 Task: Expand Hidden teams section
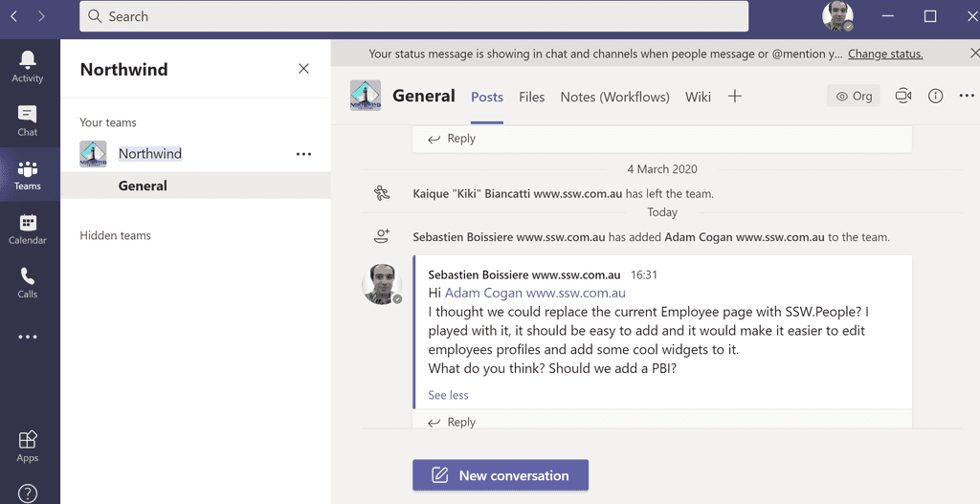coord(115,235)
